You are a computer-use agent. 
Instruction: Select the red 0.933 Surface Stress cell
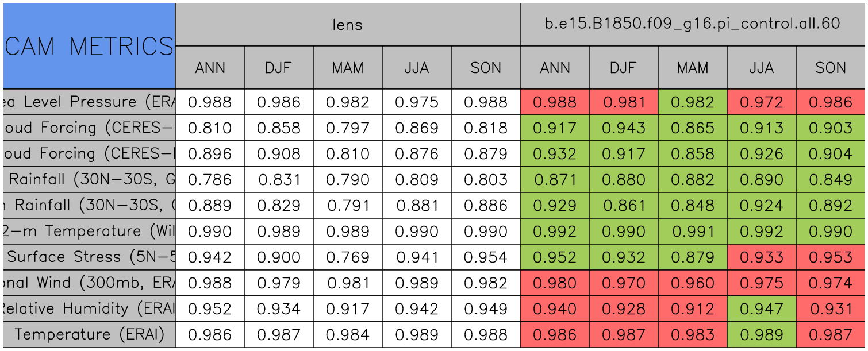pos(762,257)
